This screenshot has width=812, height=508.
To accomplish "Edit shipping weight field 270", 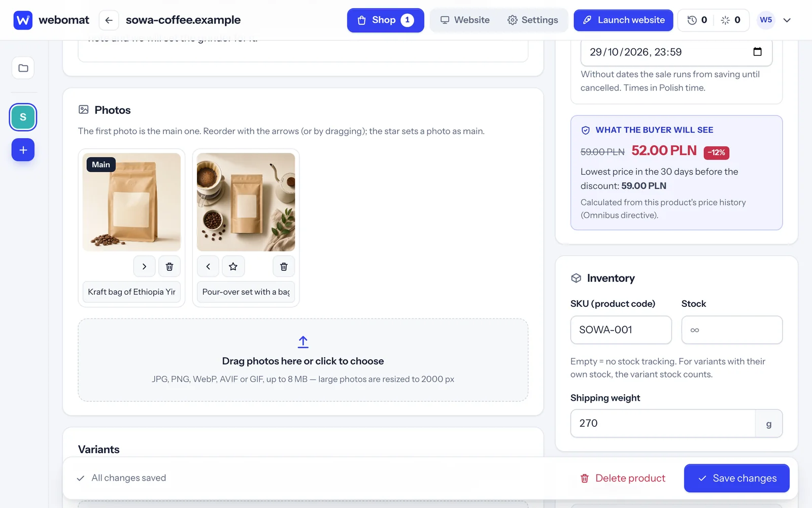I will coord(663,423).
